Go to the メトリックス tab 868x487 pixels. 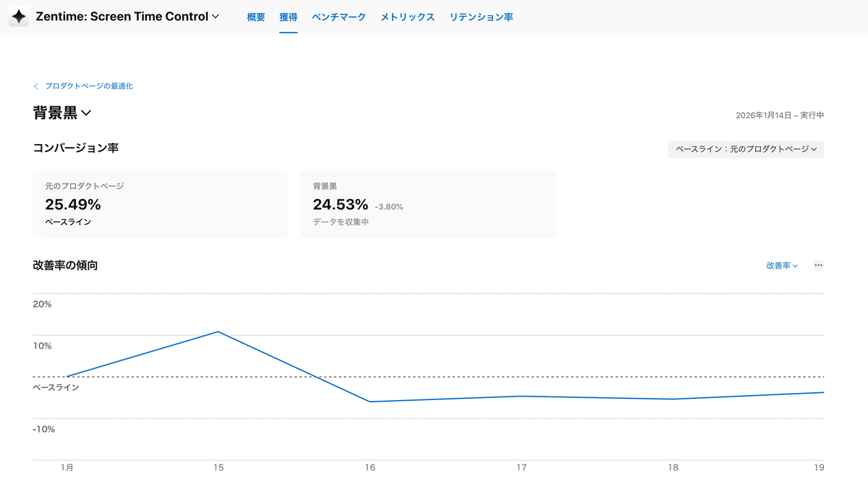click(x=407, y=17)
